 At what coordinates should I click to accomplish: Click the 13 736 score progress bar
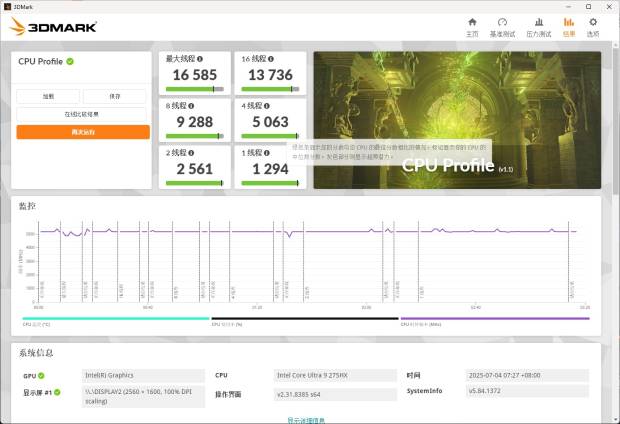click(x=270, y=89)
